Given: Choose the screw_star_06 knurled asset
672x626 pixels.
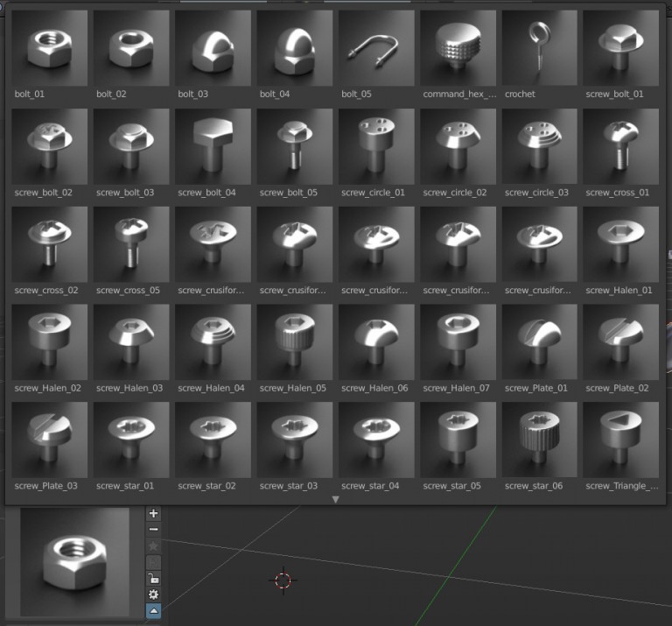Looking at the screenshot, I should [x=540, y=440].
